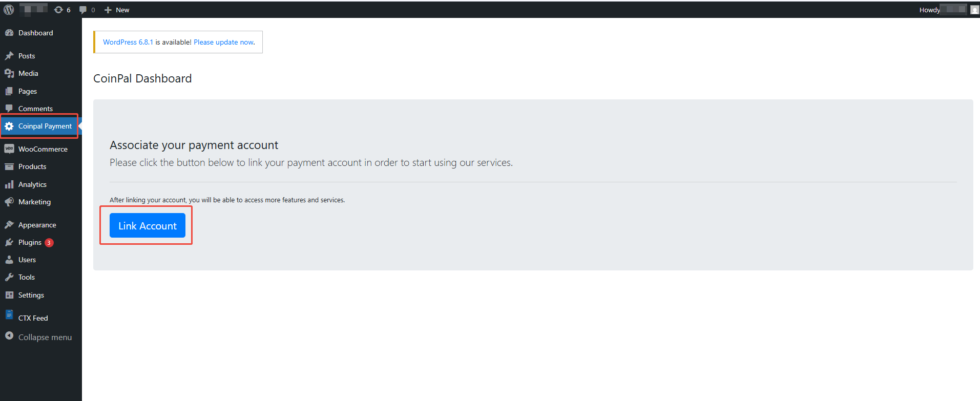Screen dimensions: 980x401
Task: Click the Dashboard gauge icon
Action: [9, 33]
